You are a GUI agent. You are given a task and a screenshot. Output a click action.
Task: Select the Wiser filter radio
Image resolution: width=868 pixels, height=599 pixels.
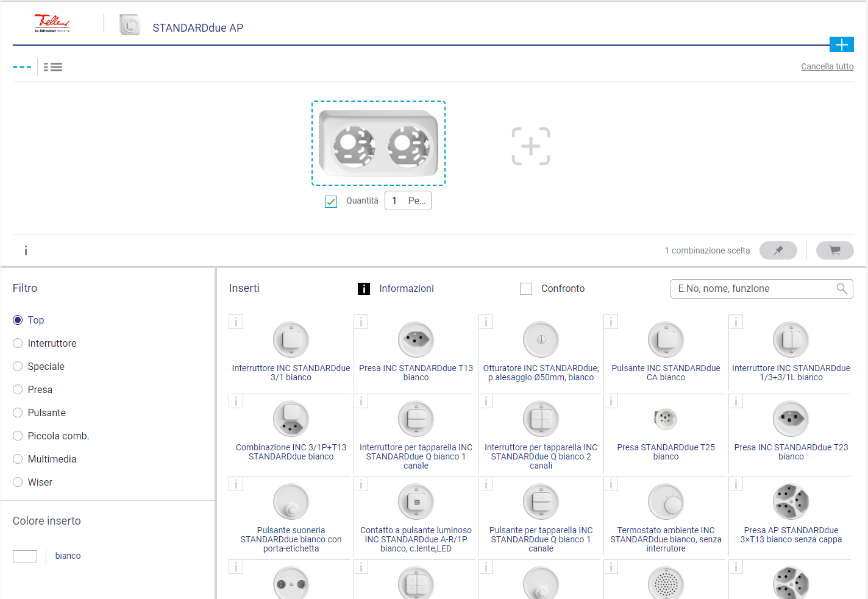18,482
